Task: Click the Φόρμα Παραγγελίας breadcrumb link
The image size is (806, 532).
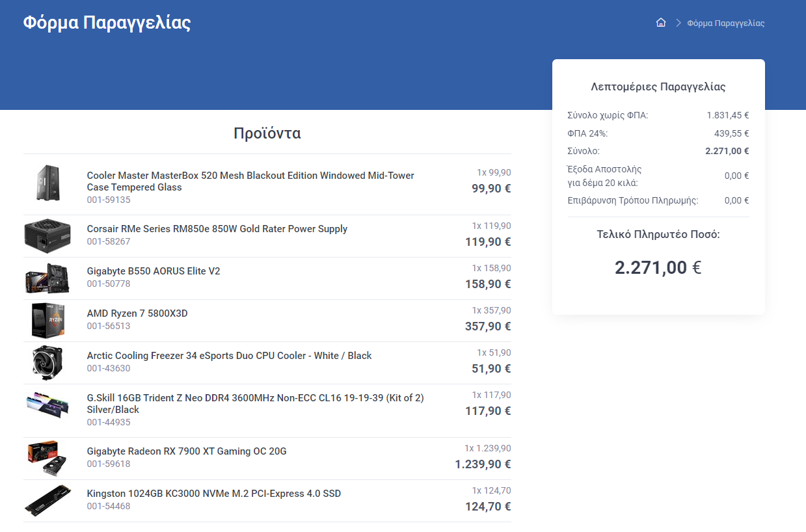Action: point(725,23)
